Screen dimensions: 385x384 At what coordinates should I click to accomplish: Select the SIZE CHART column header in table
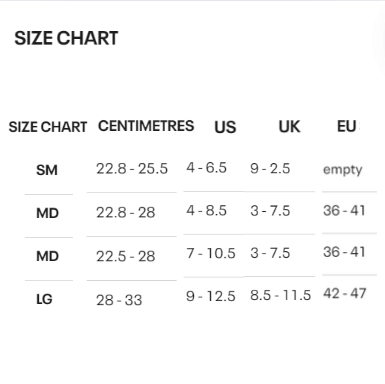click(48, 127)
